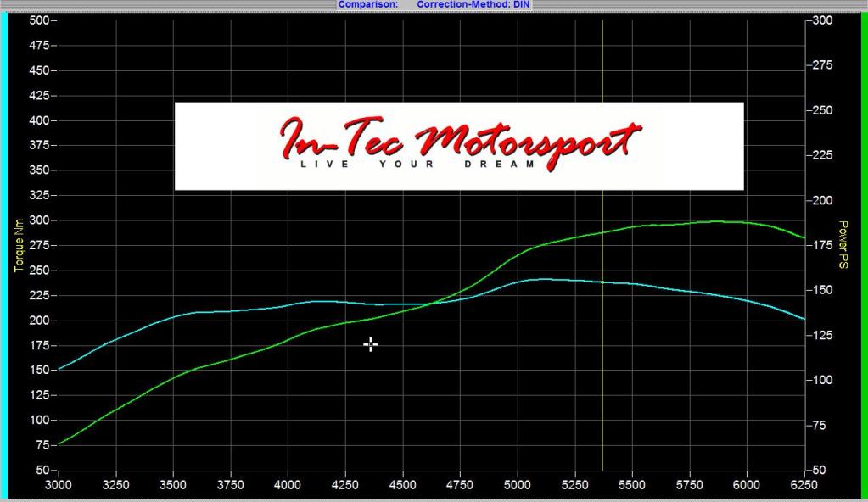Screen dimensions: 868x502
Task: Click the 350 torque axis value
Action: click(39, 170)
